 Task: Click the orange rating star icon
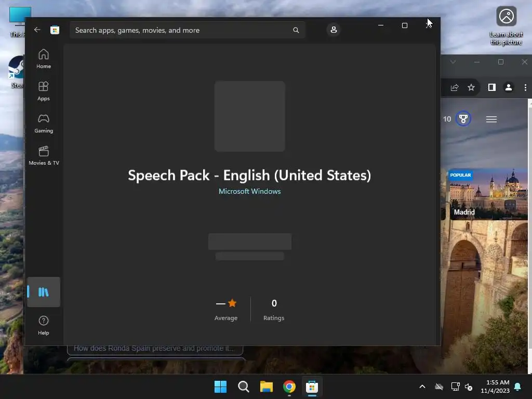[232, 303]
